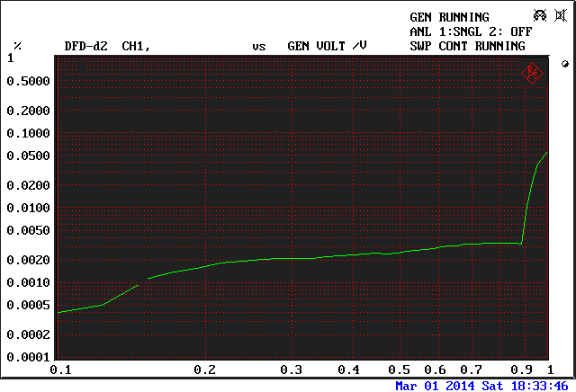Click the 0.0001 Y-axis value
The image size is (576, 392).
pos(28,357)
